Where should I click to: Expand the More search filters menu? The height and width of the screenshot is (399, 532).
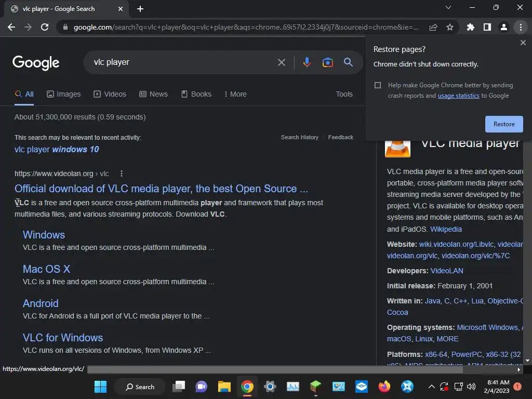[235, 95]
